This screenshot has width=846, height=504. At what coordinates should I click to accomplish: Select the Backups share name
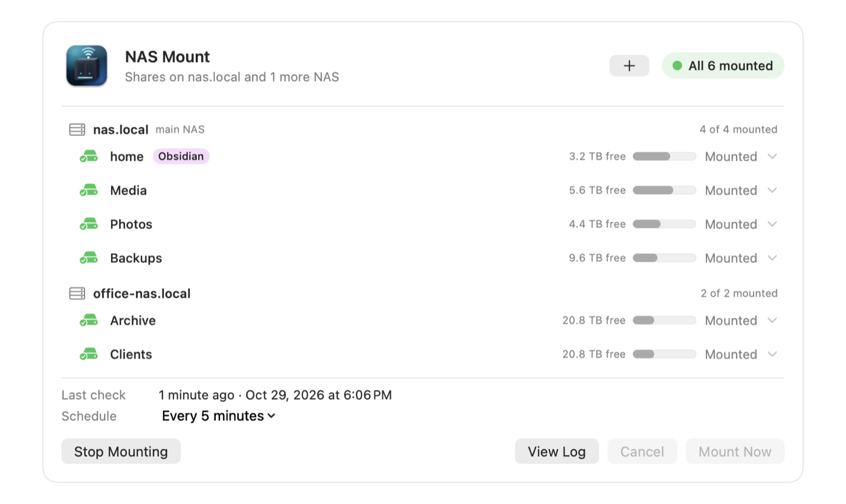(x=136, y=258)
